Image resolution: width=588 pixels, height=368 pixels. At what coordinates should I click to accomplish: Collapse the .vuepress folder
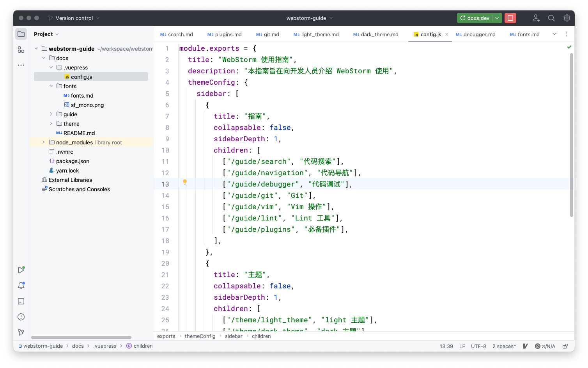51,68
